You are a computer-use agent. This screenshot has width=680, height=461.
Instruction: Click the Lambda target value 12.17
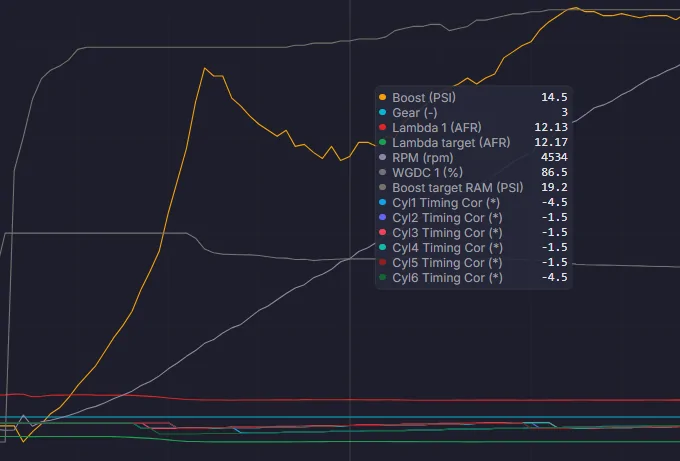pos(551,142)
